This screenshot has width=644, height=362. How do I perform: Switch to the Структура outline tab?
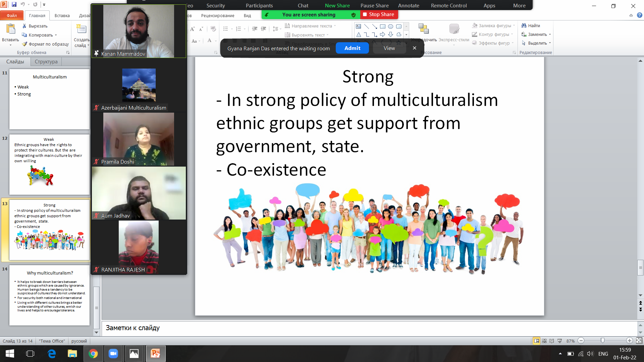pyautogui.click(x=46, y=62)
